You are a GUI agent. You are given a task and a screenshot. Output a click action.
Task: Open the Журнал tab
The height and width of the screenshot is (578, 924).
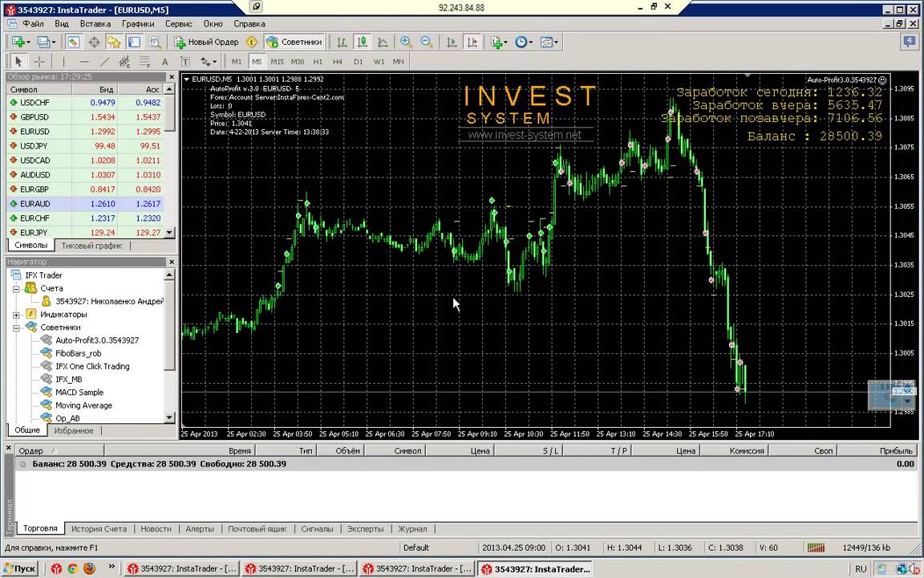[x=412, y=528]
